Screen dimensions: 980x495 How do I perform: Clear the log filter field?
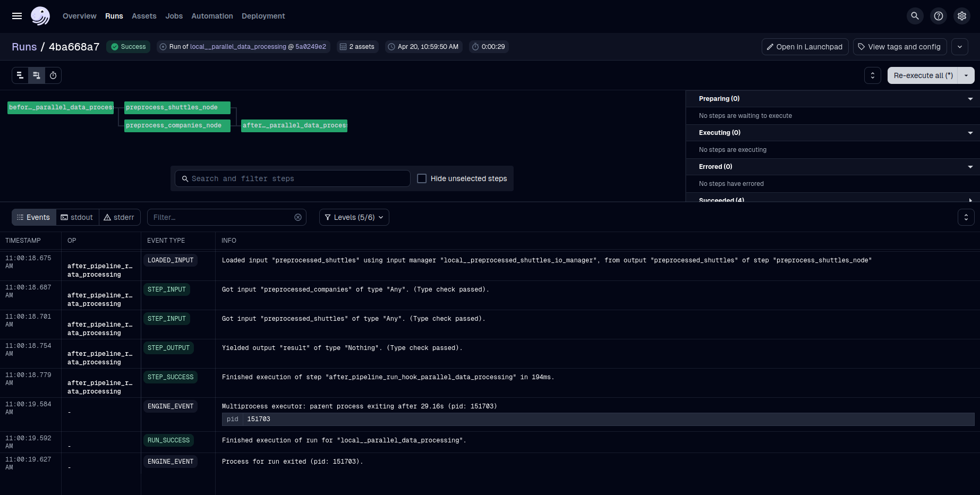(x=298, y=217)
